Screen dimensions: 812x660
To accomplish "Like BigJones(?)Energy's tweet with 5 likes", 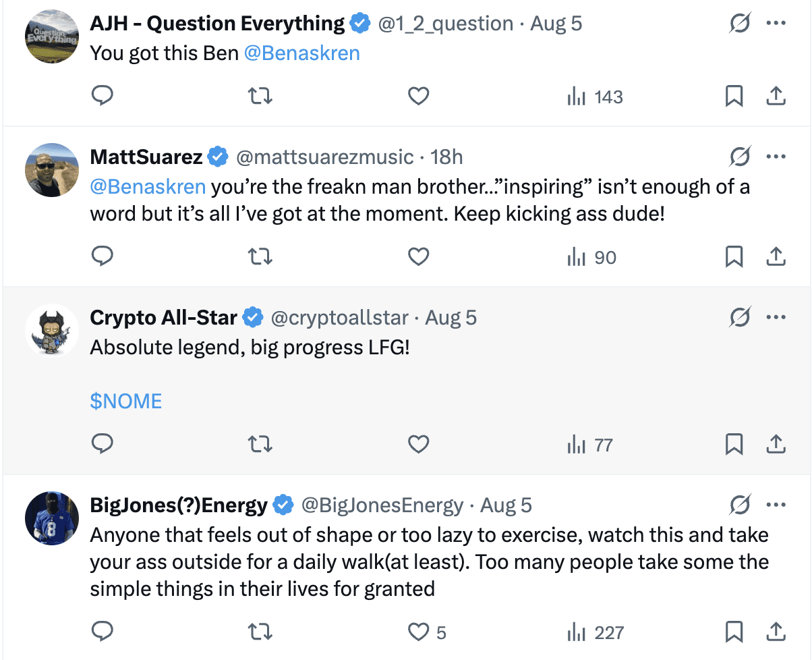I will [x=419, y=632].
